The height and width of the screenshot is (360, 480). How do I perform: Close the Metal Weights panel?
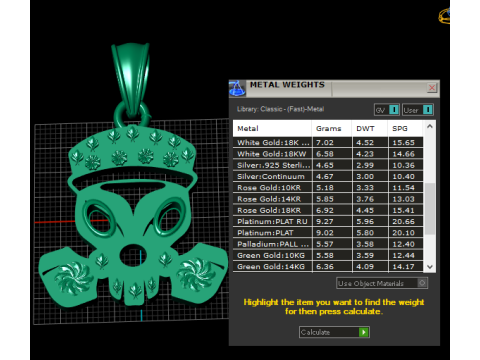coord(432,88)
